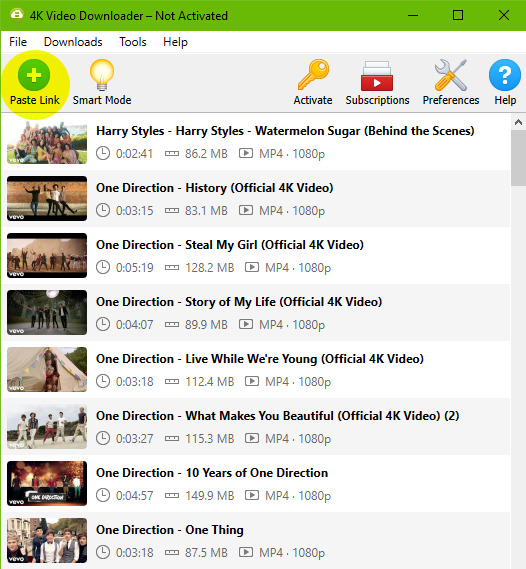Click the Steal My Girl title text

[x=230, y=245]
